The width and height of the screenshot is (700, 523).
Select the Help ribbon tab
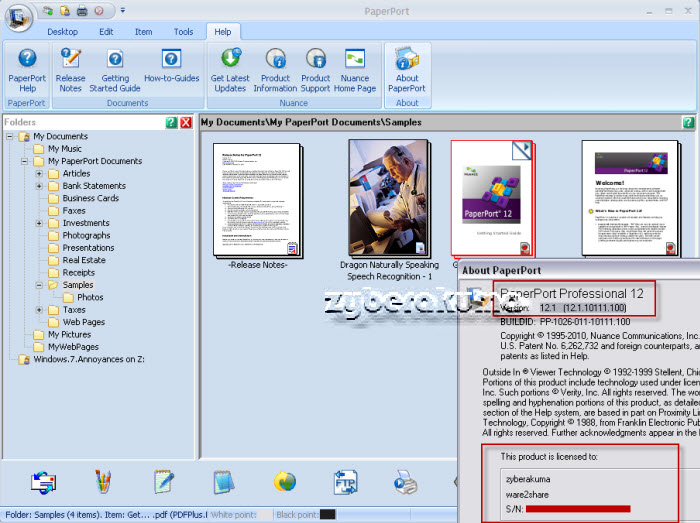tap(223, 32)
